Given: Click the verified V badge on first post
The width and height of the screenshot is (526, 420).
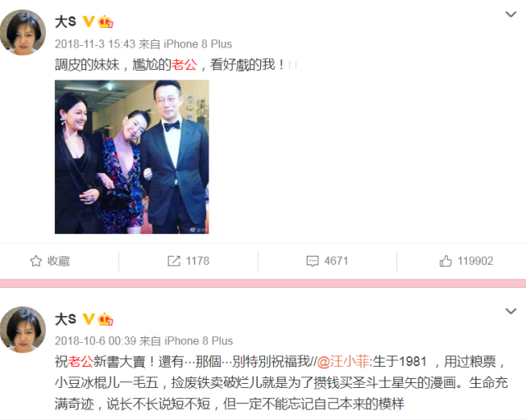Looking at the screenshot, I should [x=89, y=22].
